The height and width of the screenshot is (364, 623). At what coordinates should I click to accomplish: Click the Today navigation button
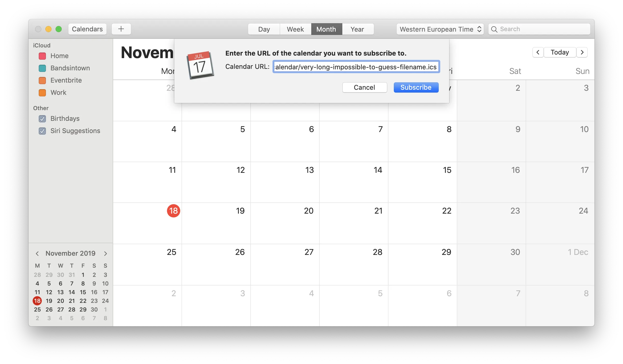coord(560,52)
